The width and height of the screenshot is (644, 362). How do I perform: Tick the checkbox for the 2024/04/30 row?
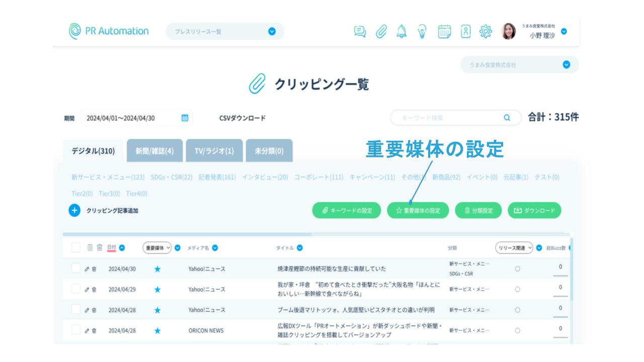[x=76, y=268]
